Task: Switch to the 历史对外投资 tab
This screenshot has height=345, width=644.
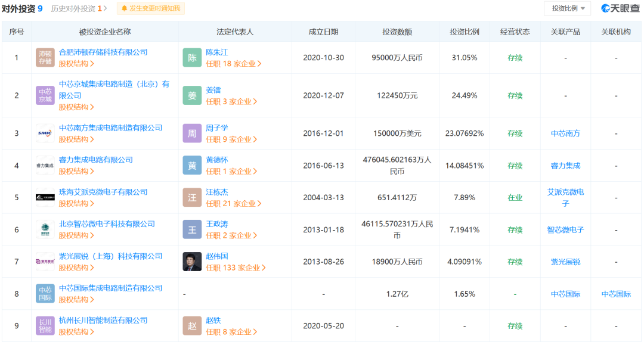Action: coord(79,8)
